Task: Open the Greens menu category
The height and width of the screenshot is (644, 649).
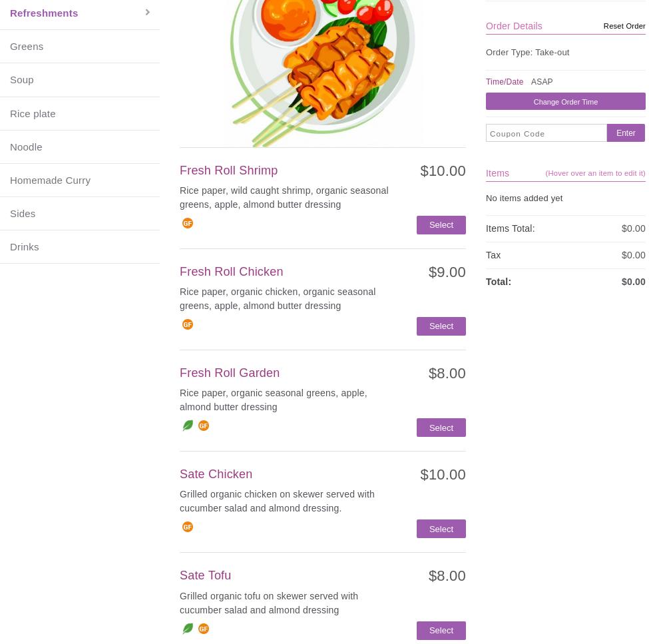Action: click(x=27, y=47)
